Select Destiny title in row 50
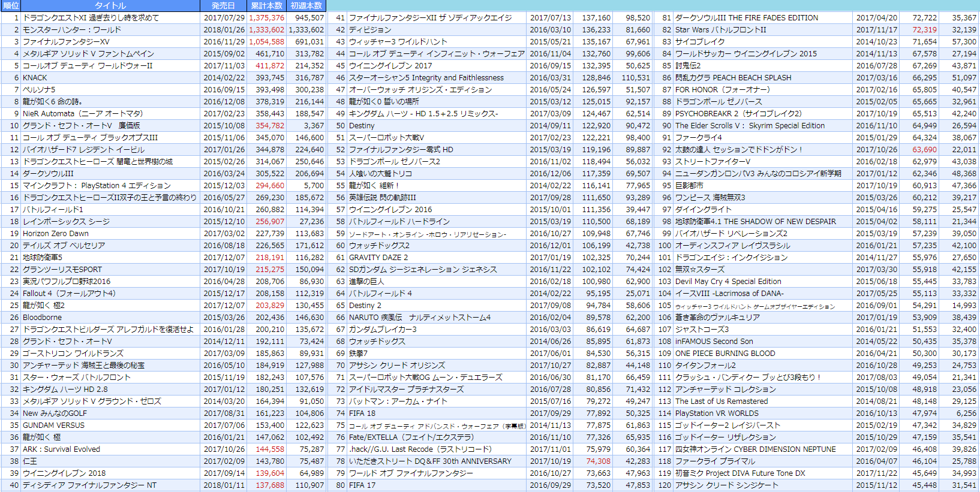 (362, 126)
